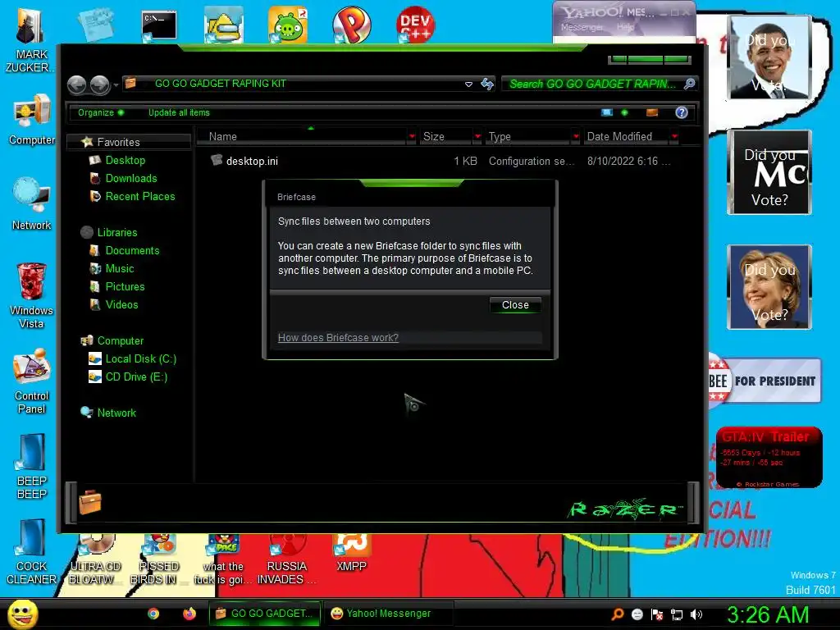Screen dimensions: 840x630
Task: Open the RUSSIA INVADES desktop shortcut
Action: (287, 559)
